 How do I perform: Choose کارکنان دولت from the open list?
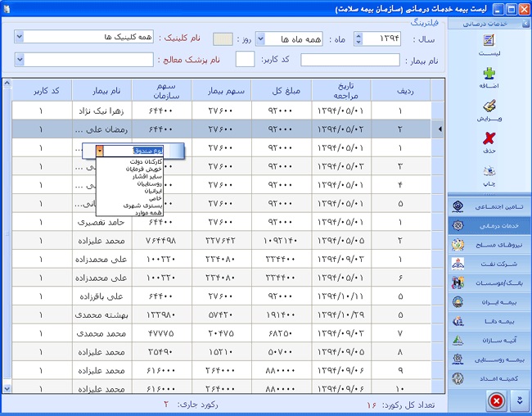[x=146, y=162]
